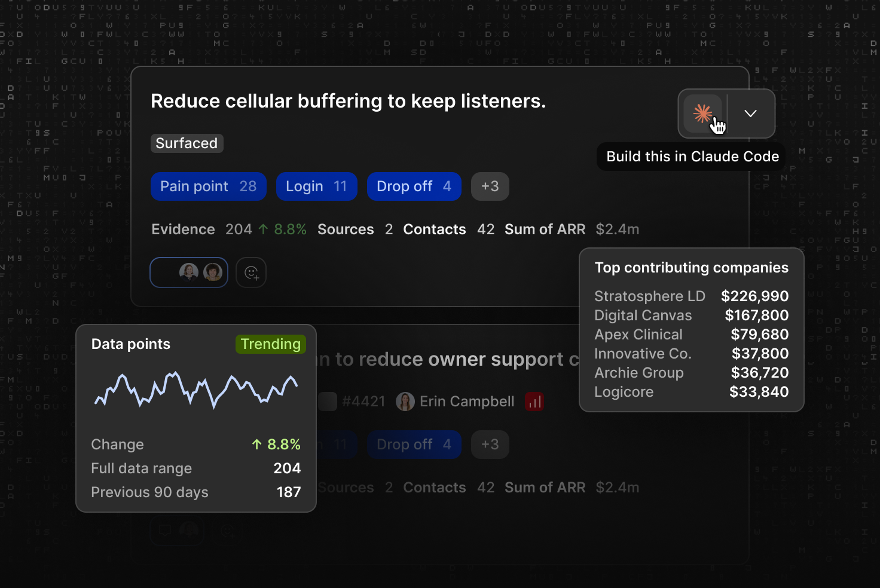Screen dimensions: 880x588
Task: Click the Change up arrow in Data points
Action: [x=257, y=445]
